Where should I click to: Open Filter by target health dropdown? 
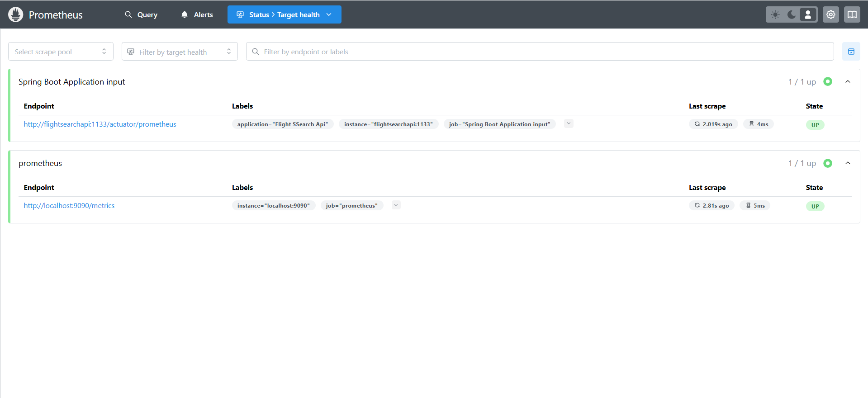[180, 52]
